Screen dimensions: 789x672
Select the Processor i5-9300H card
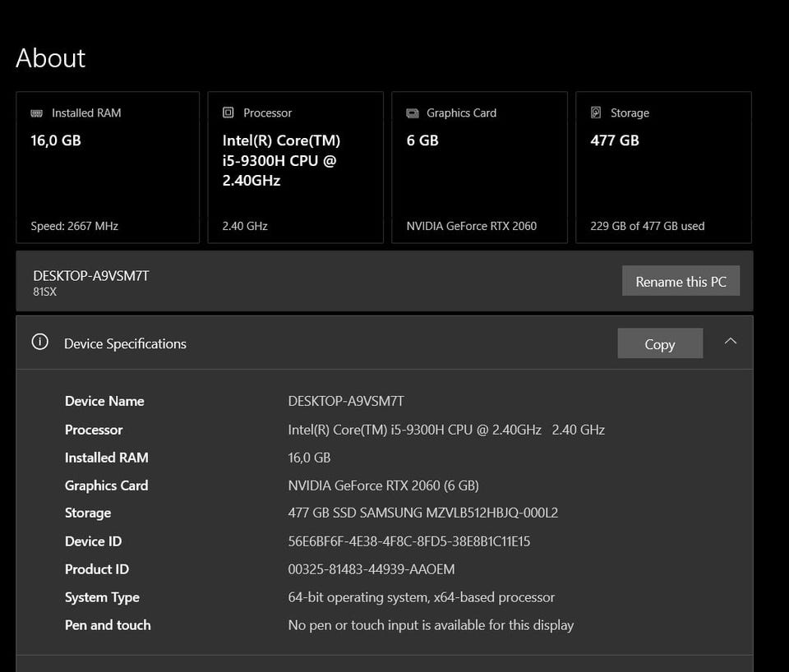[x=295, y=168]
